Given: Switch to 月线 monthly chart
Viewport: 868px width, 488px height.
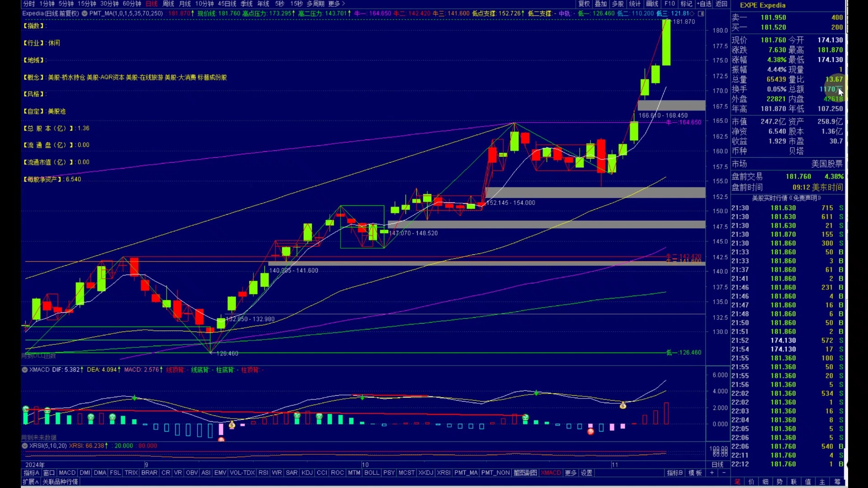Looking at the screenshot, I should click(185, 4).
